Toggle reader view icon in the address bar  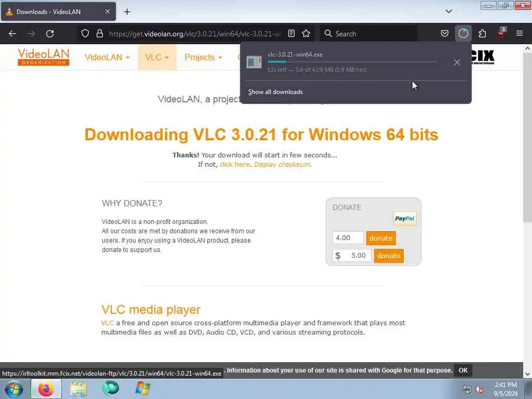[x=291, y=33]
